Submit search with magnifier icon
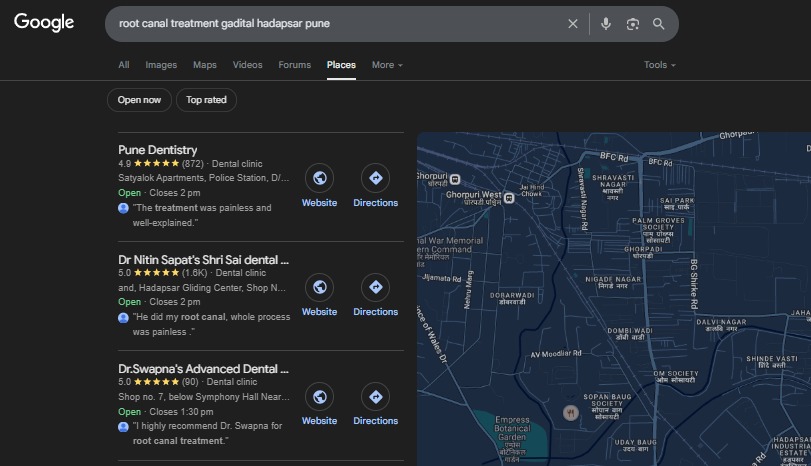 point(658,24)
